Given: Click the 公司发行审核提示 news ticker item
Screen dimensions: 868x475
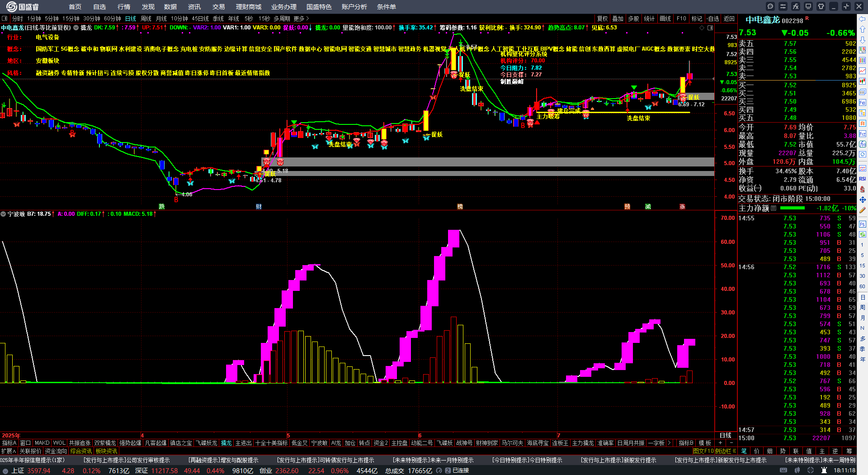Looking at the screenshot, I should [127, 460].
